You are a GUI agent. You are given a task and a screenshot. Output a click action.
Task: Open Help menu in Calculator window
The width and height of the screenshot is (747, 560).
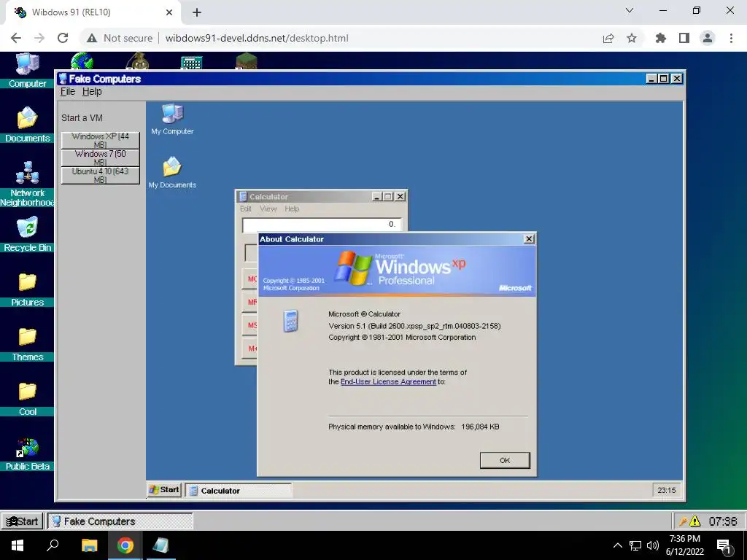(292, 209)
